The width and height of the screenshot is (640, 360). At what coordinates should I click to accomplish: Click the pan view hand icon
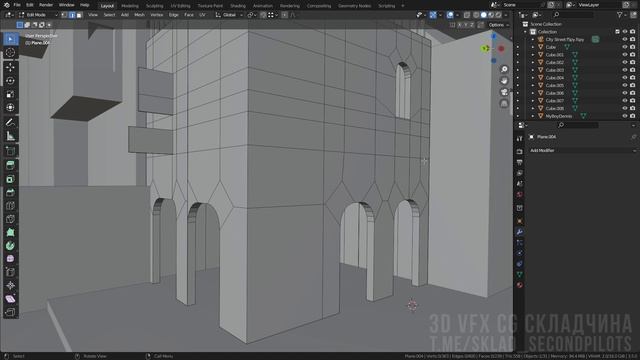(x=504, y=80)
